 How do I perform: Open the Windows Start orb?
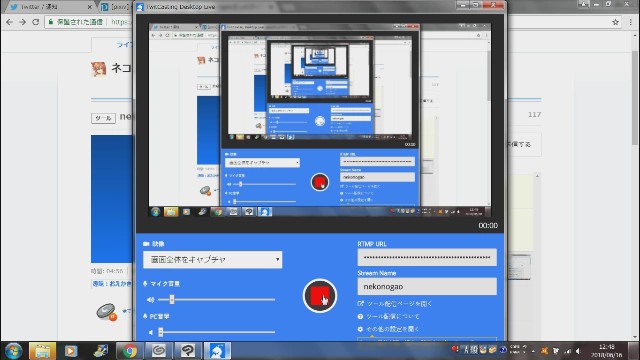coord(13,351)
